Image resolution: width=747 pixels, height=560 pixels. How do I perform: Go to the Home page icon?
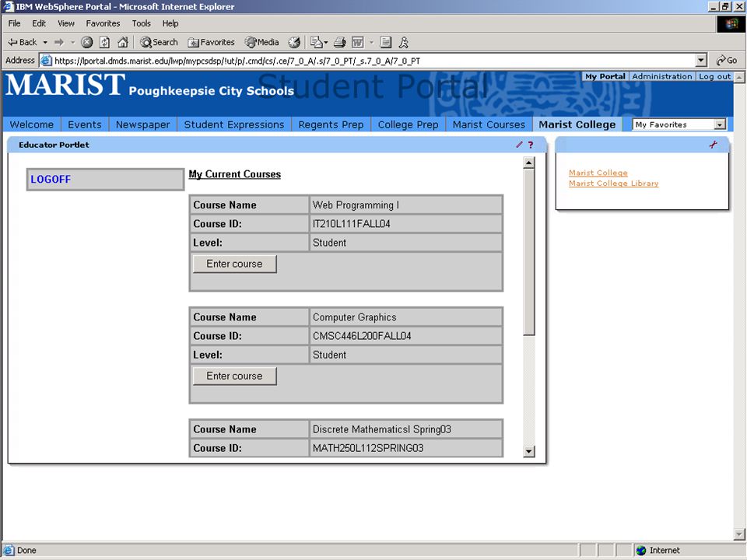pyautogui.click(x=123, y=42)
